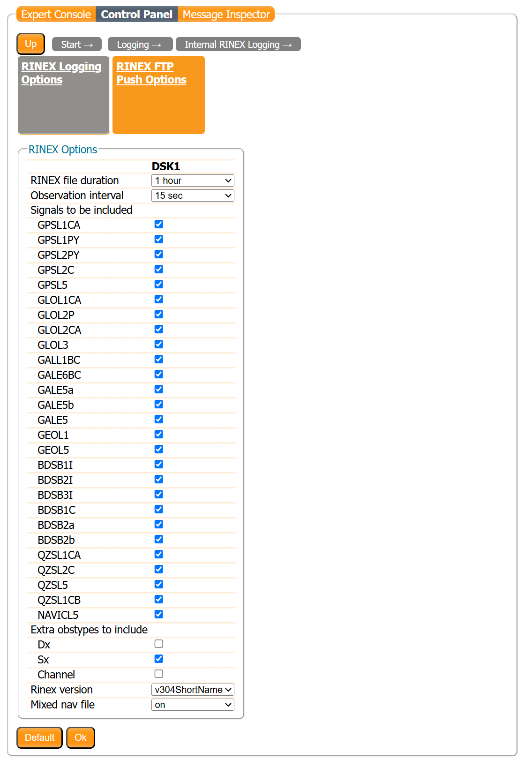Open the Mixed nav file dropdown
This screenshot has height=760, width=532.
193,705
